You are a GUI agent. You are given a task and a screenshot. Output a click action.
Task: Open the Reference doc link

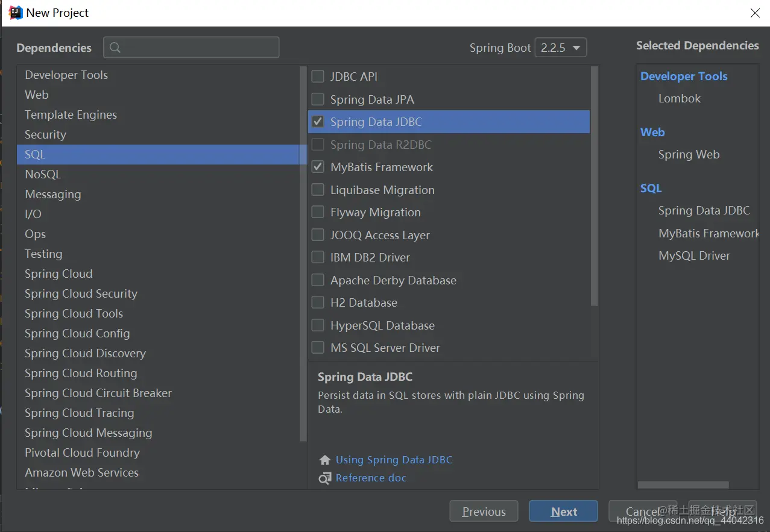371,478
